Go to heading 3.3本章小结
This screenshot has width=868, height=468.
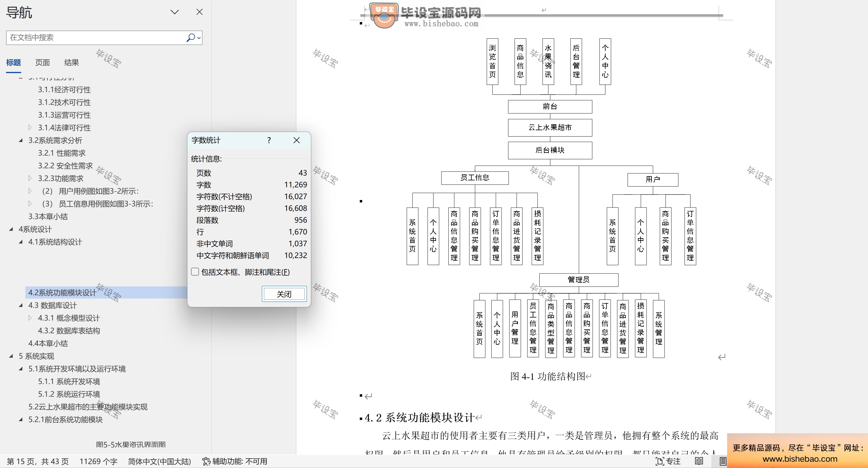[48, 217]
